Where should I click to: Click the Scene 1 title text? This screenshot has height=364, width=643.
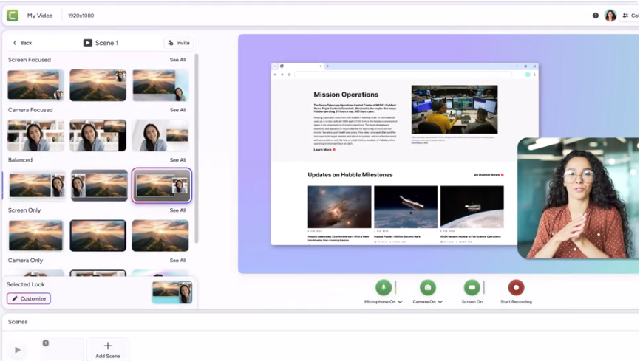(x=106, y=43)
